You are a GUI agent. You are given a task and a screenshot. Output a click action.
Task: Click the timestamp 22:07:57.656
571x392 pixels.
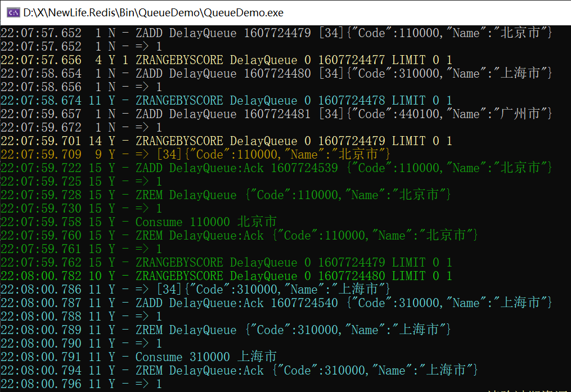pyautogui.click(x=41, y=60)
